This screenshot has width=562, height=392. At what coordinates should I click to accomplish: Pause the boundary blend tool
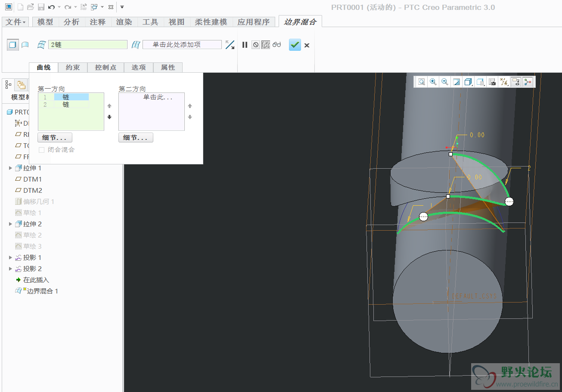pos(245,45)
